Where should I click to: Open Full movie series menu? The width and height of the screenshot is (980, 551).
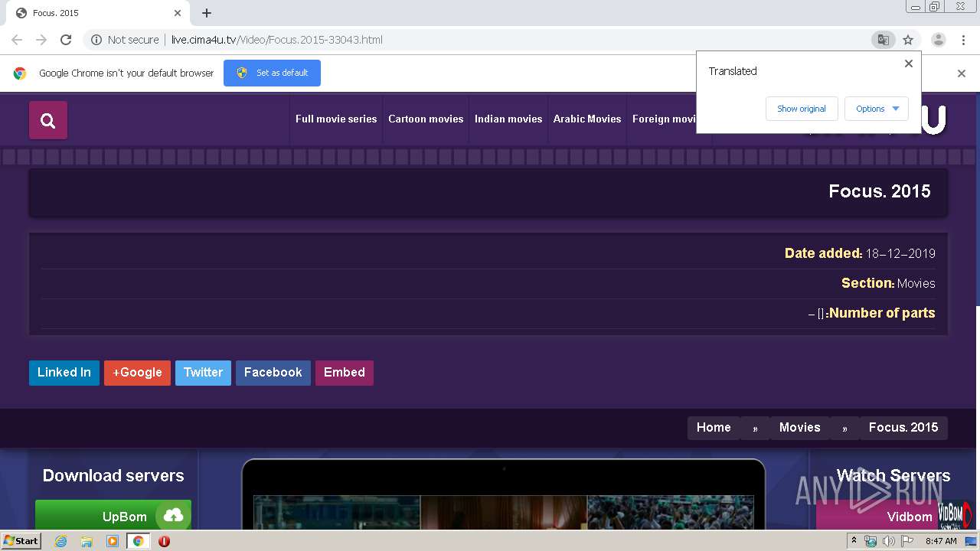click(x=336, y=119)
